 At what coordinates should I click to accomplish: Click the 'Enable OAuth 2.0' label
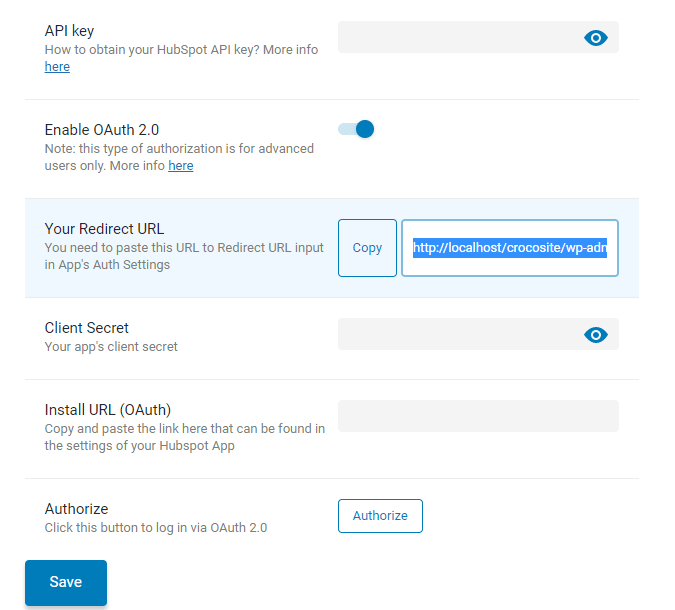(102, 130)
